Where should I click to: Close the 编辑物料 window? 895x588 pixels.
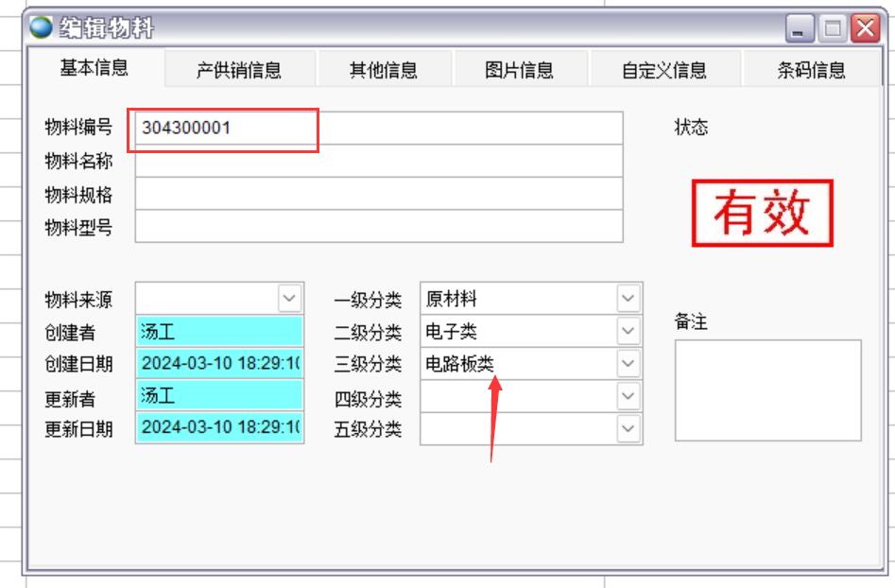pos(863,29)
